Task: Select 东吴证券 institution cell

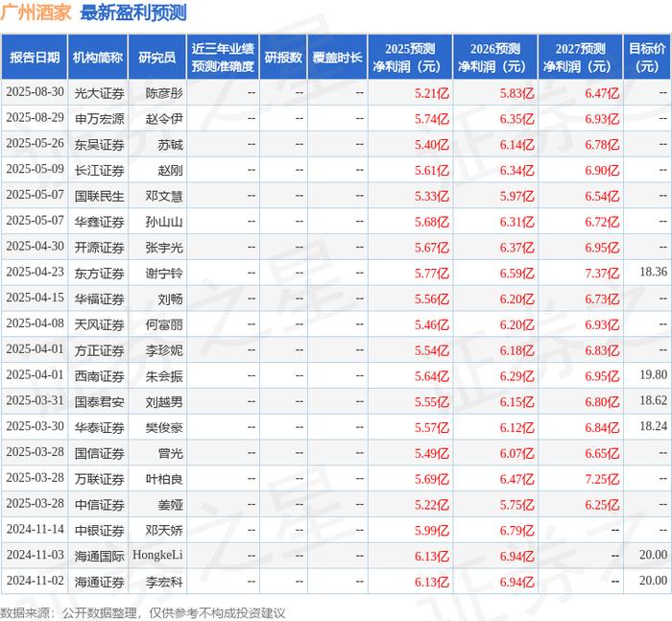Action: (100, 144)
